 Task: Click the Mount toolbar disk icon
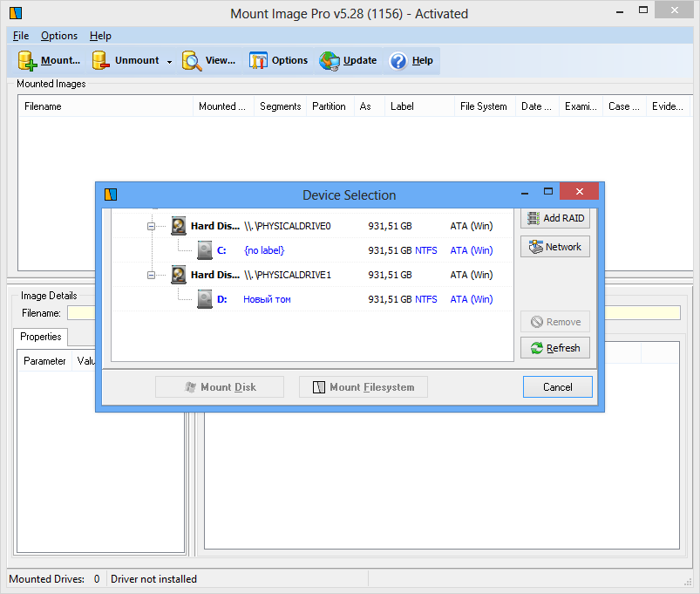pyautogui.click(x=27, y=61)
